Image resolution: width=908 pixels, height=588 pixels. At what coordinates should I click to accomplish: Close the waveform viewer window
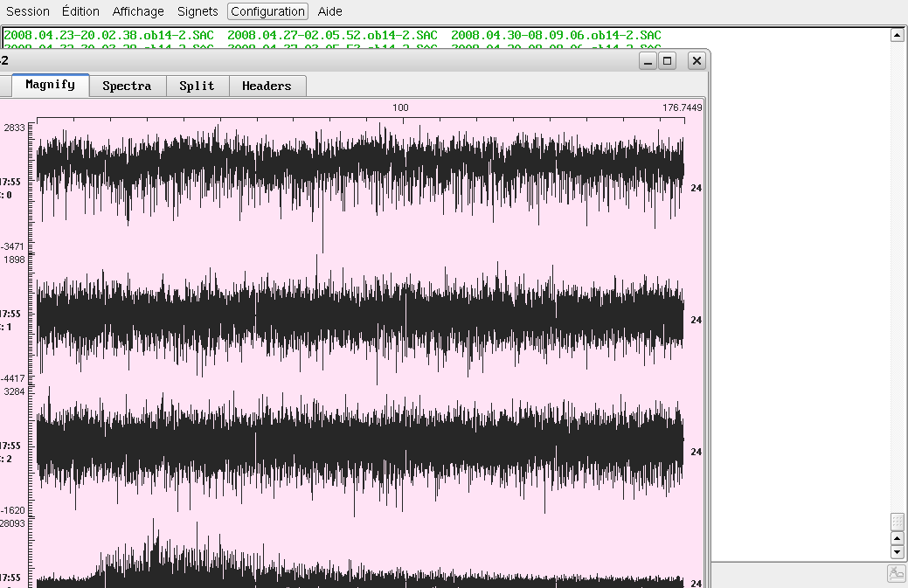(696, 60)
